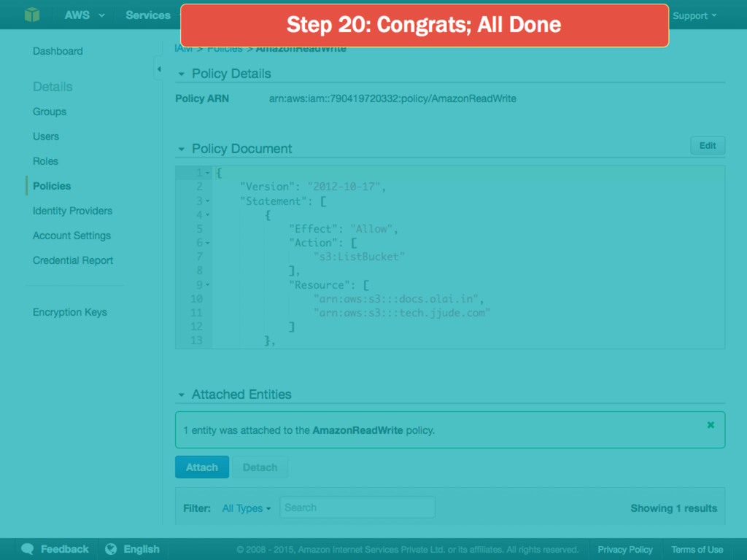Click the "Version" line in policy
This screenshot has width=747, height=560.
click(x=312, y=187)
